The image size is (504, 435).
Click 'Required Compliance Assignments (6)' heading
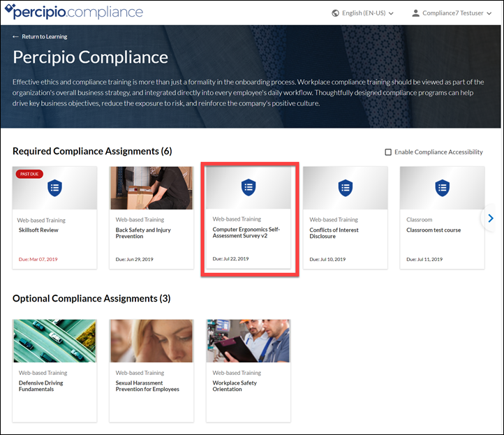pos(92,151)
